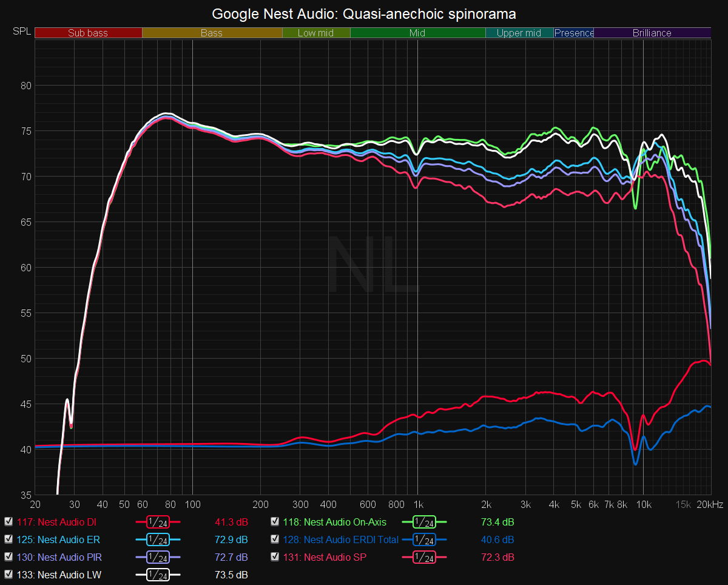Select the 130: Nest Audio PIR label
Viewport: 728px width, 585px height.
(60, 557)
